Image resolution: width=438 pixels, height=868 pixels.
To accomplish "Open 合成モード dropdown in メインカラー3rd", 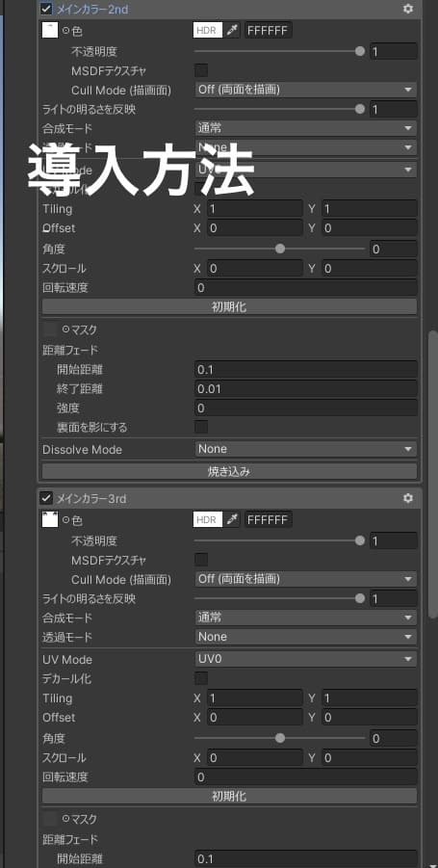I will point(306,618).
